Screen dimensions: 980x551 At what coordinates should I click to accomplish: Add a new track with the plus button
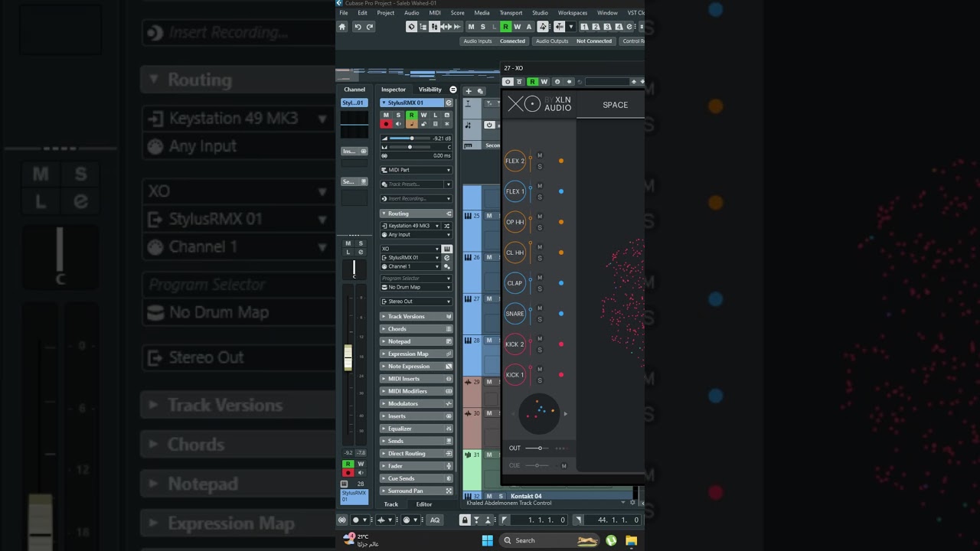point(469,91)
